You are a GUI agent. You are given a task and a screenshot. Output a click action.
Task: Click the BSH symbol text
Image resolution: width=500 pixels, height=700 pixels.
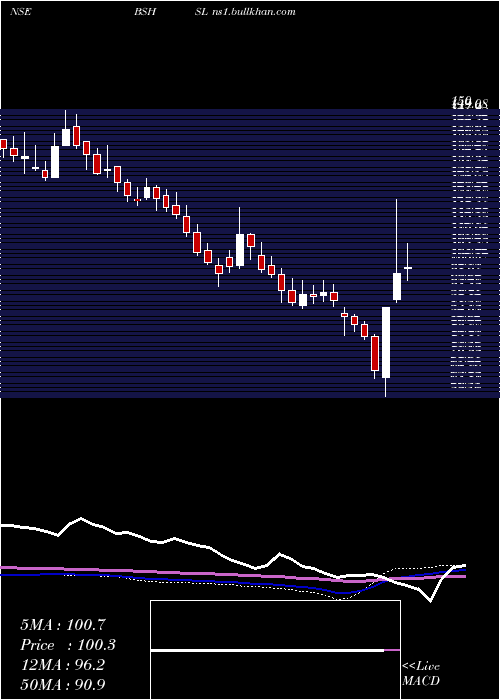pyautogui.click(x=145, y=12)
